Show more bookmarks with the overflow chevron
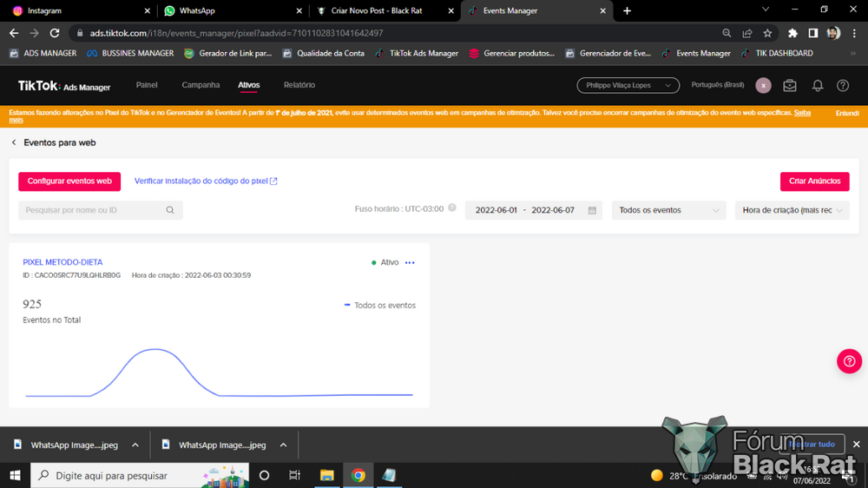The width and height of the screenshot is (868, 488). (x=853, y=54)
